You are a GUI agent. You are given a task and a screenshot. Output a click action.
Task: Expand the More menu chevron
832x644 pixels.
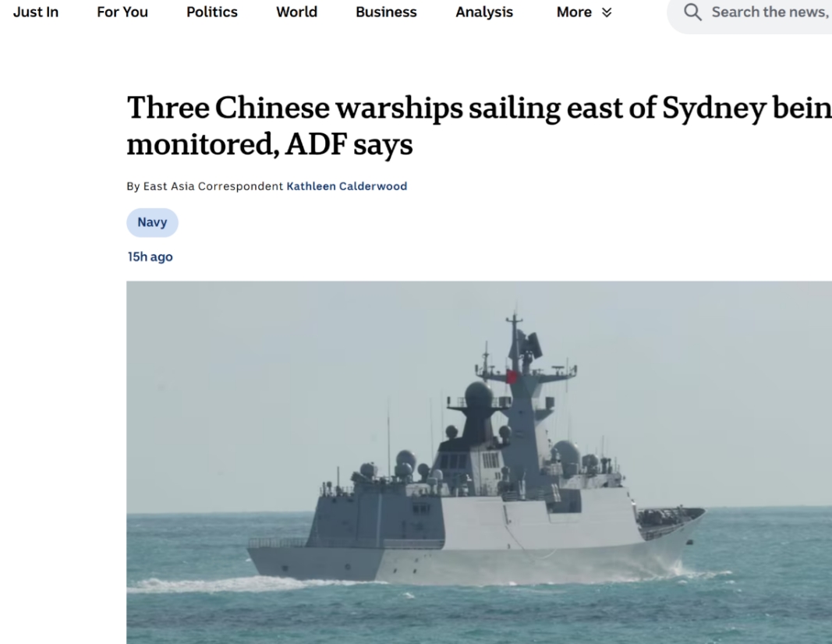607,12
